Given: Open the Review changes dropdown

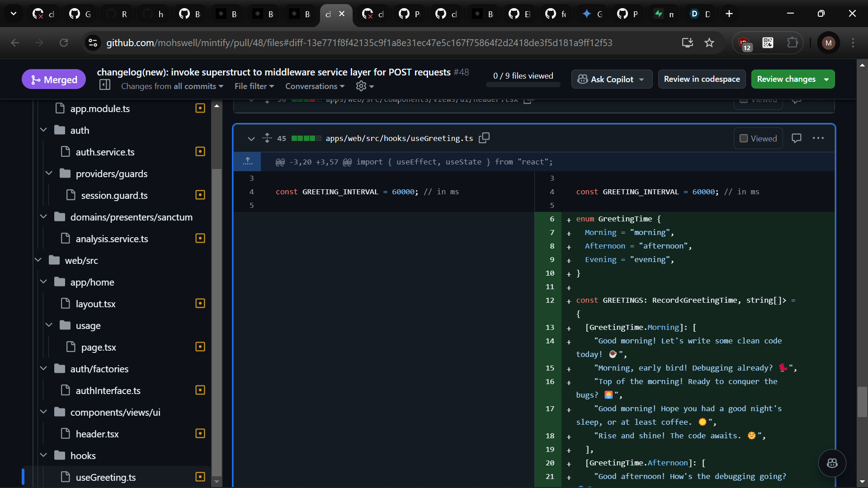Looking at the screenshot, I should (793, 79).
